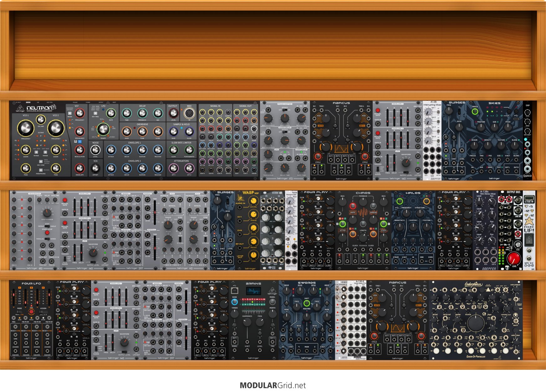Click the Wasp VCF Reso knob
The height and width of the screenshot is (392, 546).
253,242
